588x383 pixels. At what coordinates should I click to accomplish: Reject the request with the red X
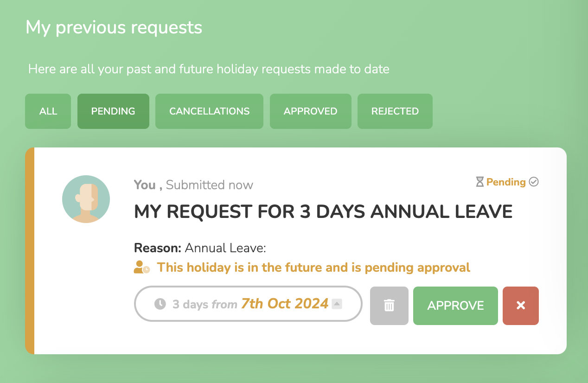(521, 306)
